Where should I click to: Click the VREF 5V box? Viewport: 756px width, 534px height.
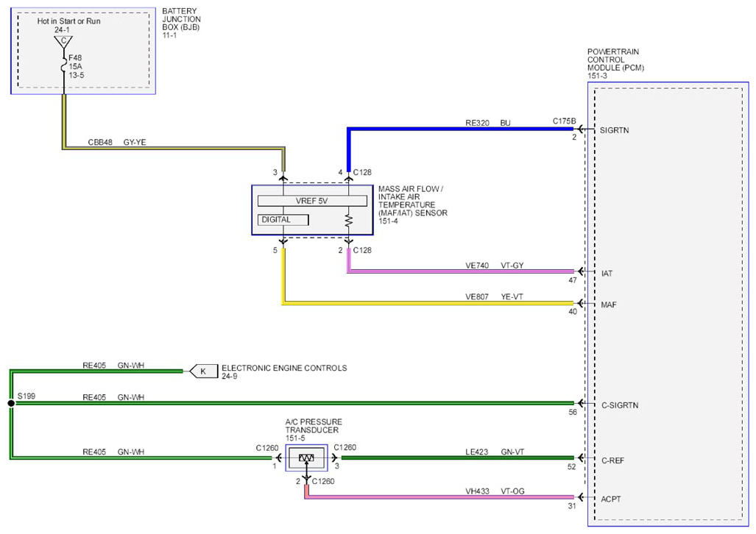point(312,201)
